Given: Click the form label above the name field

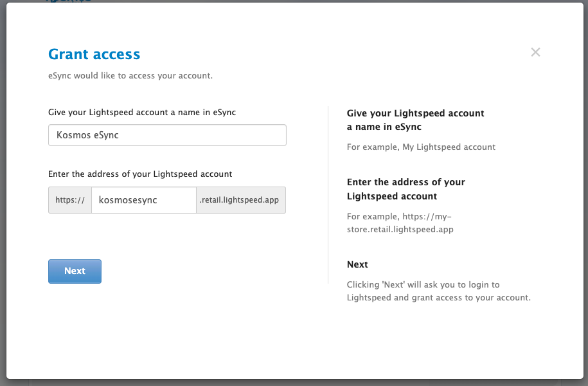Looking at the screenshot, I should 142,113.
